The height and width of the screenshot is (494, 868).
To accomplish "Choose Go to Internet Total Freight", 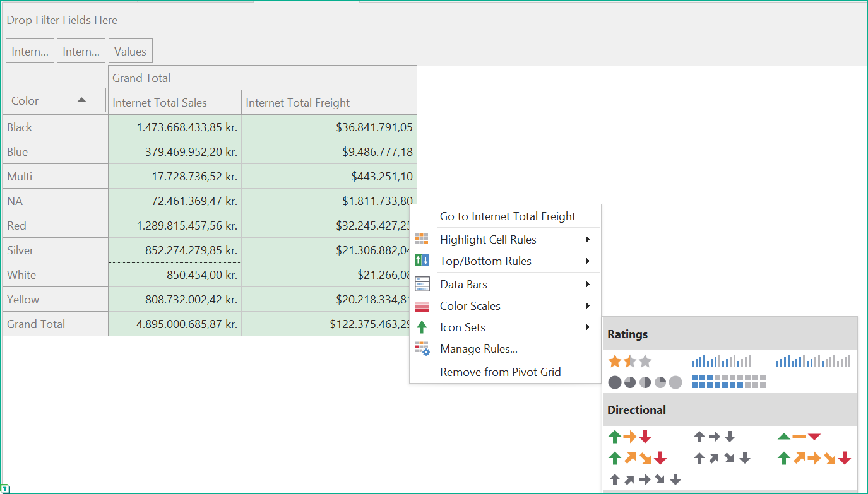I will pyautogui.click(x=508, y=216).
